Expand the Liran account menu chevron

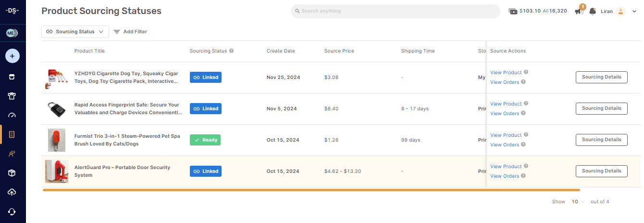tap(635, 11)
